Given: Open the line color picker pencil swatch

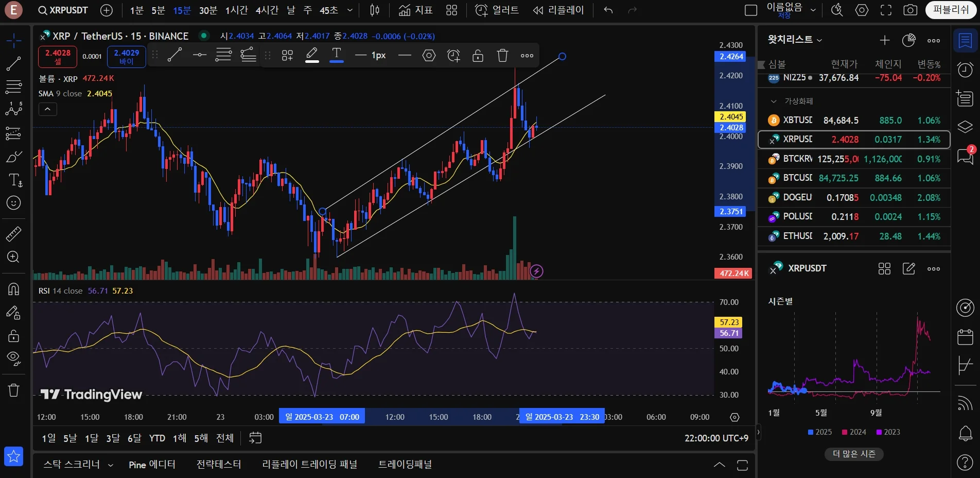Looking at the screenshot, I should click(x=312, y=55).
